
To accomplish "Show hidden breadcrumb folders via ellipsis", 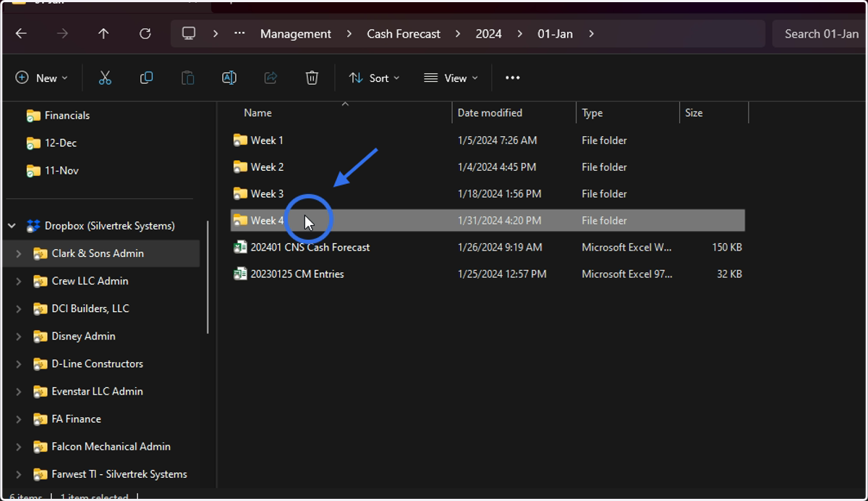I will 239,34.
